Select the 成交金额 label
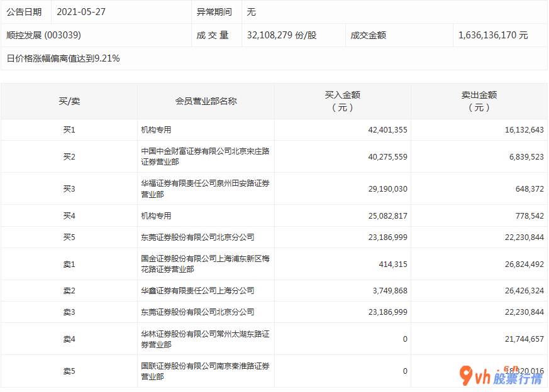 pos(368,35)
